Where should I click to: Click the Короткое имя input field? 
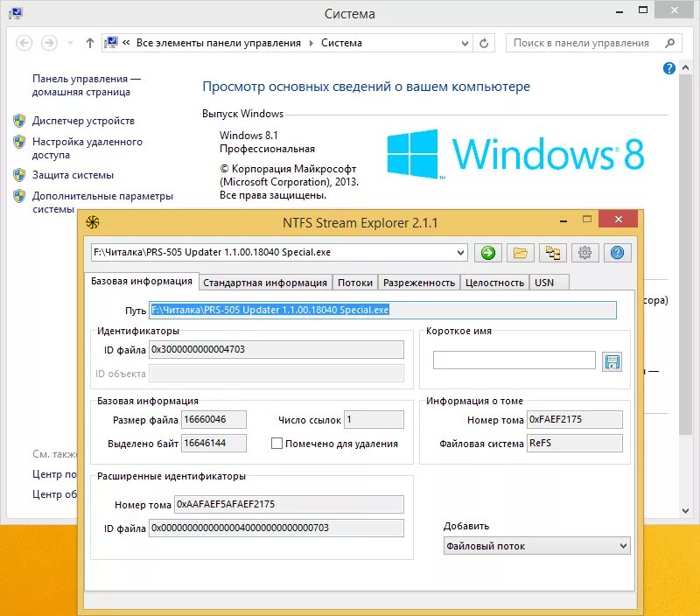click(x=514, y=360)
